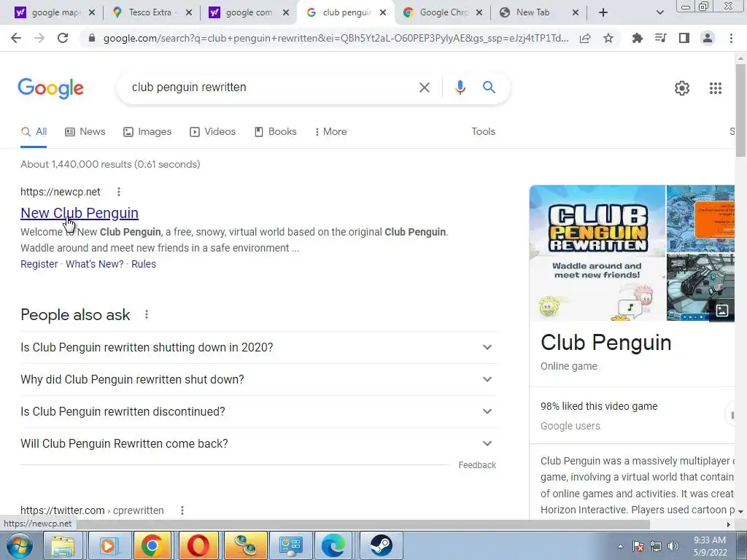Bookmark this page with the star icon
The image size is (747, 560).
[x=608, y=38]
